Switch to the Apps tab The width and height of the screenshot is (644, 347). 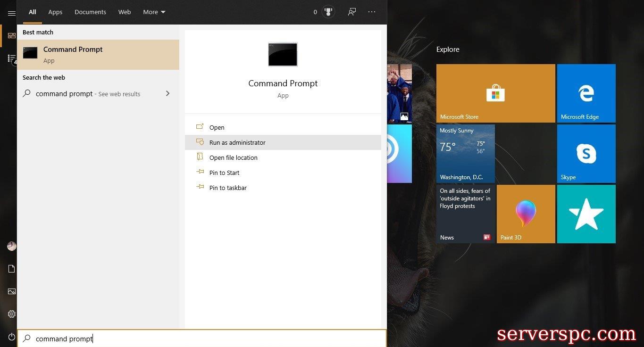55,12
